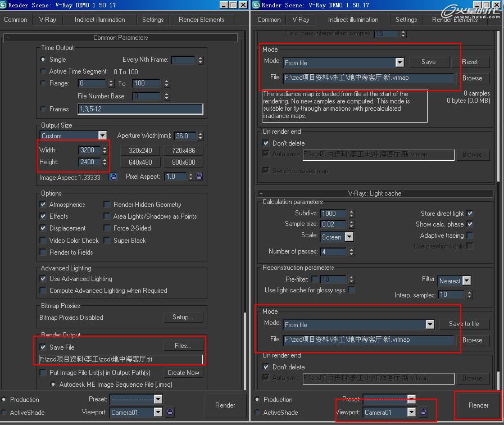Screen dimensions: 504x425
Task: Select the Active Time Segment radio button
Action: [x=43, y=71]
